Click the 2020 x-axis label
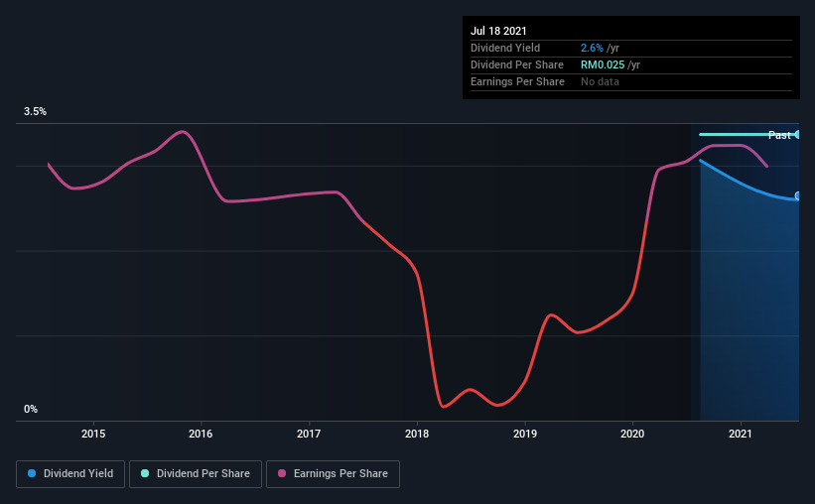 [632, 434]
